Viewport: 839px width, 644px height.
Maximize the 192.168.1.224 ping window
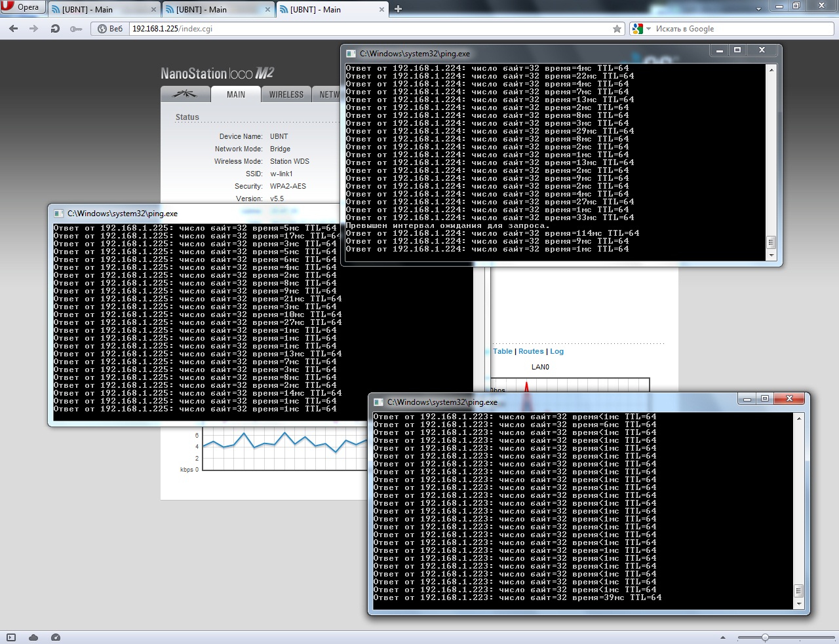click(737, 50)
